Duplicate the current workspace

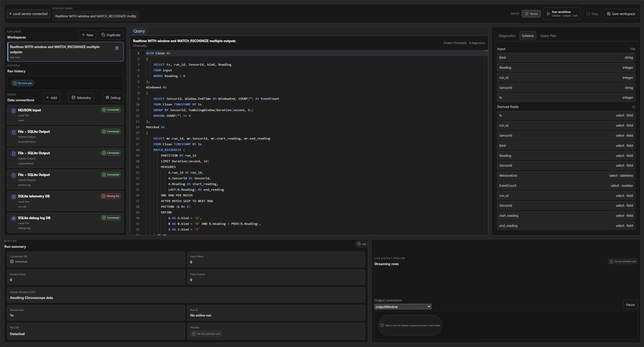pos(111,35)
